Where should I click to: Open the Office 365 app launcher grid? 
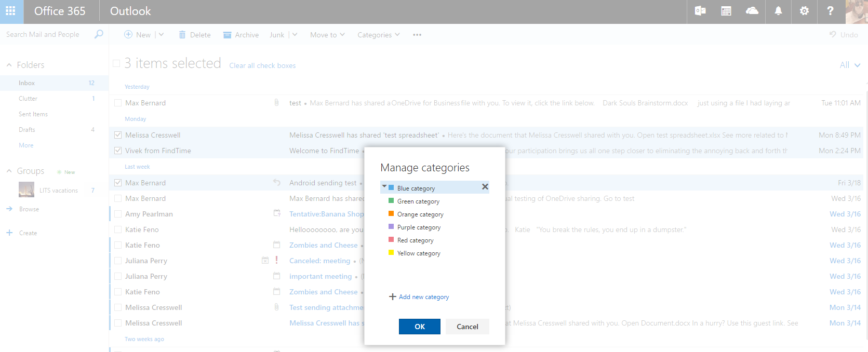pyautogui.click(x=10, y=11)
